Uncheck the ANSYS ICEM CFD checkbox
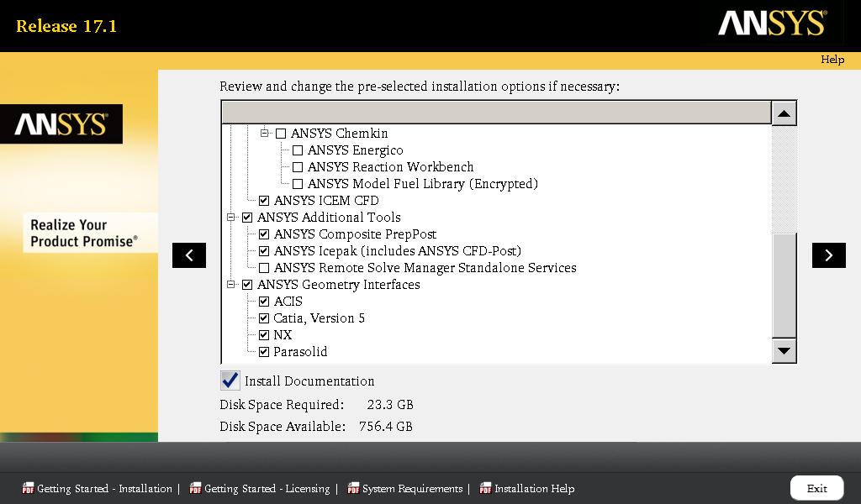The width and height of the screenshot is (861, 504). pos(264,201)
